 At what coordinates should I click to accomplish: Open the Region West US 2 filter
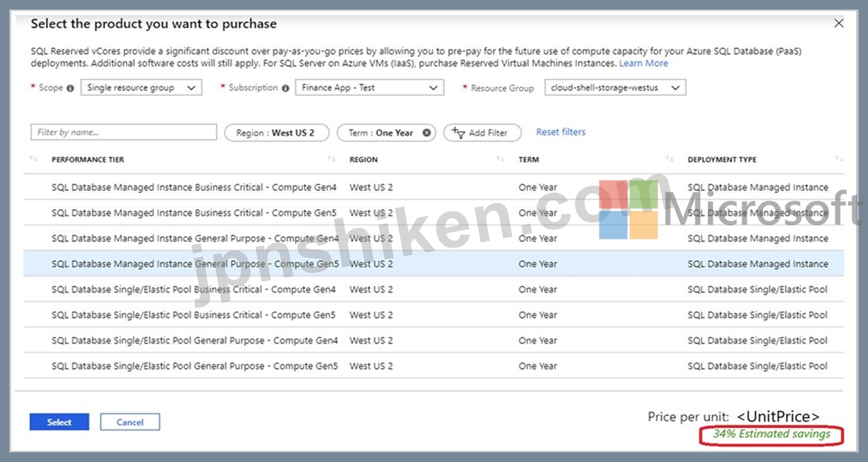tap(276, 132)
